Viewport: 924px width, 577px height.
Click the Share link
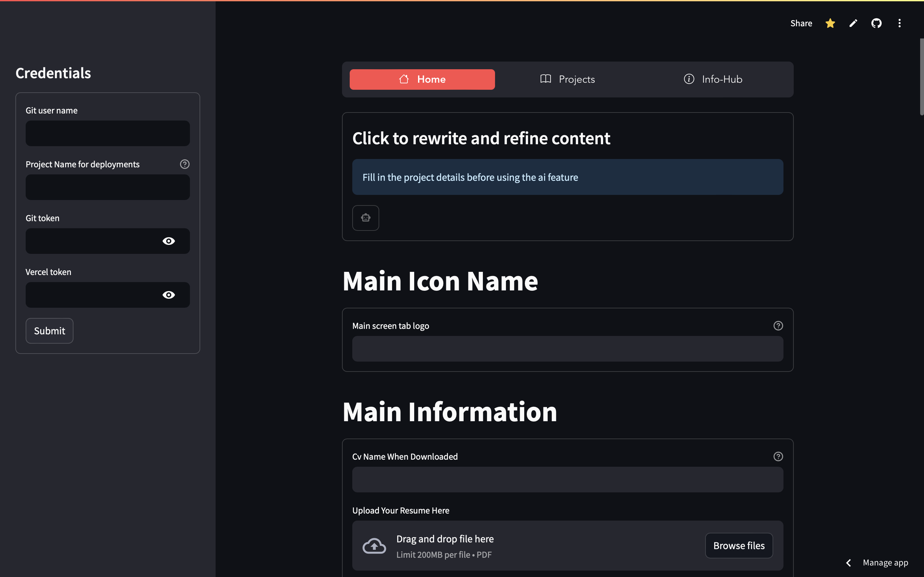click(801, 23)
